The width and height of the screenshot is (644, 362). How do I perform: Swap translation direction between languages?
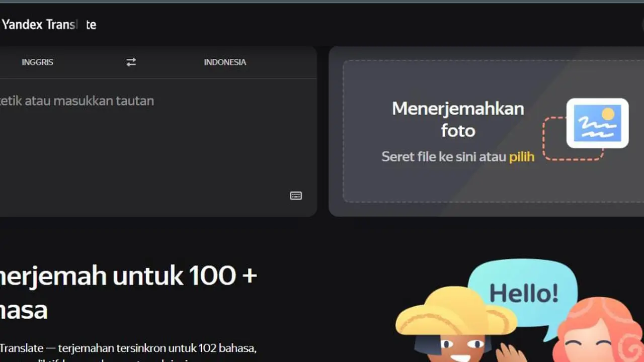(x=131, y=62)
